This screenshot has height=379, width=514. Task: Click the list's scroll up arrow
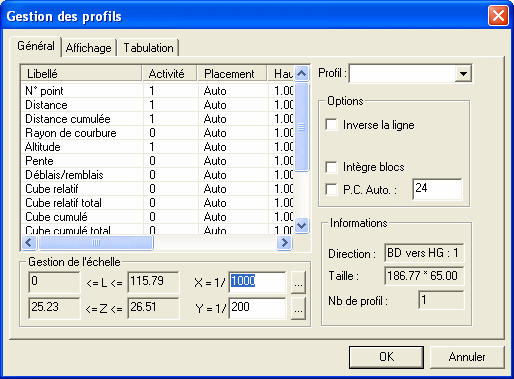click(302, 73)
